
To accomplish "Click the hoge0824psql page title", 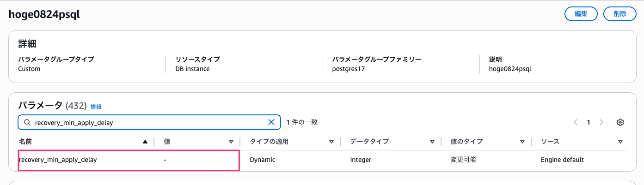I will click(x=44, y=14).
